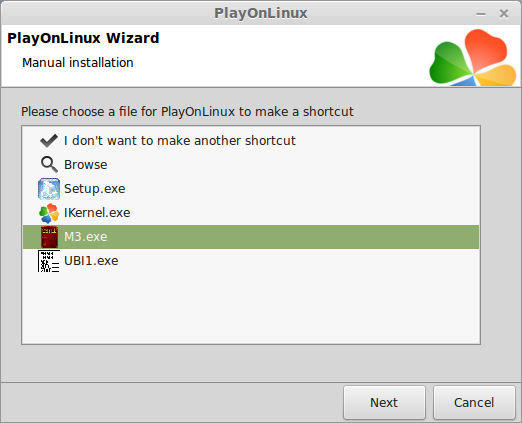The height and width of the screenshot is (423, 522).
Task: Close the PlayOnLinux window
Action: (x=504, y=14)
